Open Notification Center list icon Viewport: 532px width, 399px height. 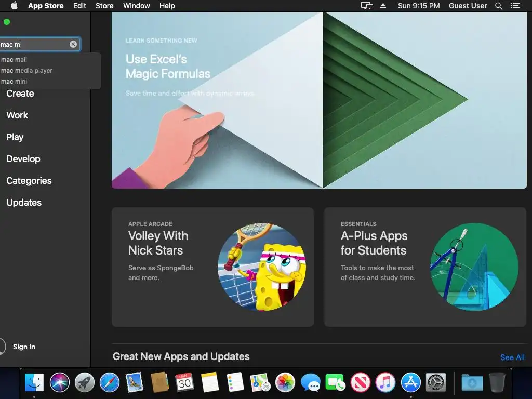point(515,6)
